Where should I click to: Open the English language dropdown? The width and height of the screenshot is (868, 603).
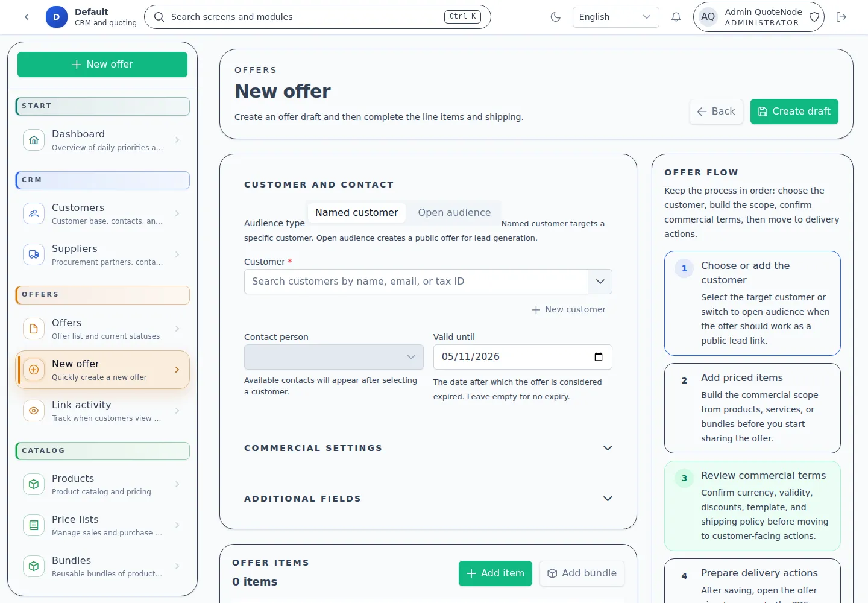click(615, 17)
